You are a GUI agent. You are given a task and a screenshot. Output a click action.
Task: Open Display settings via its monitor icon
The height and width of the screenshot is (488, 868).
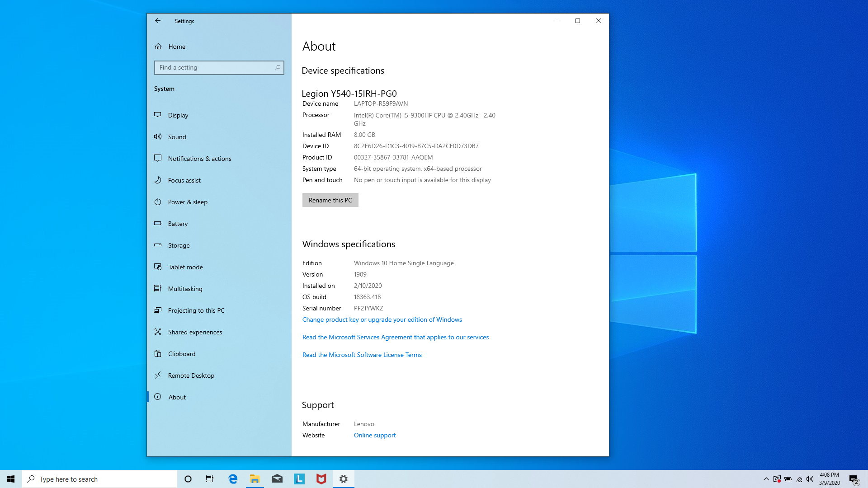pos(158,115)
